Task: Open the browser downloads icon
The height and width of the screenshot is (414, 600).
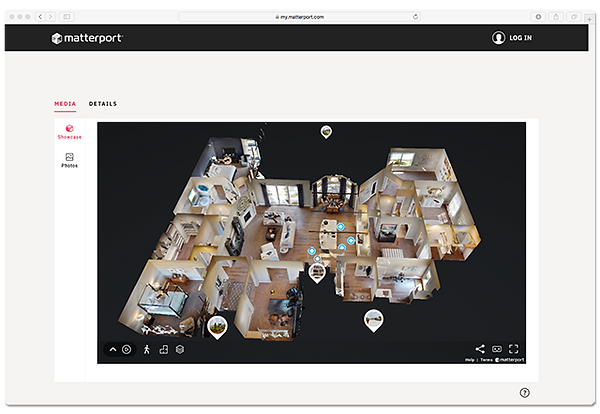Action: [538, 17]
